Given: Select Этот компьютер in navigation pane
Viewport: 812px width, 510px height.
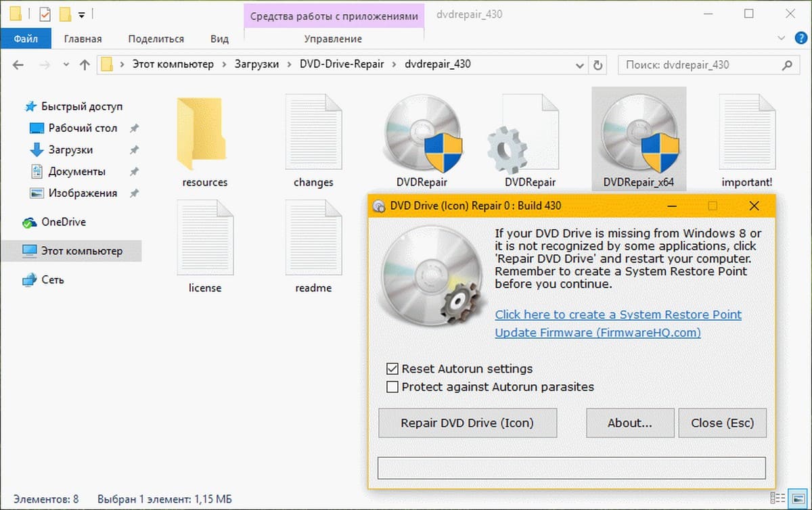Looking at the screenshot, I should [71, 251].
